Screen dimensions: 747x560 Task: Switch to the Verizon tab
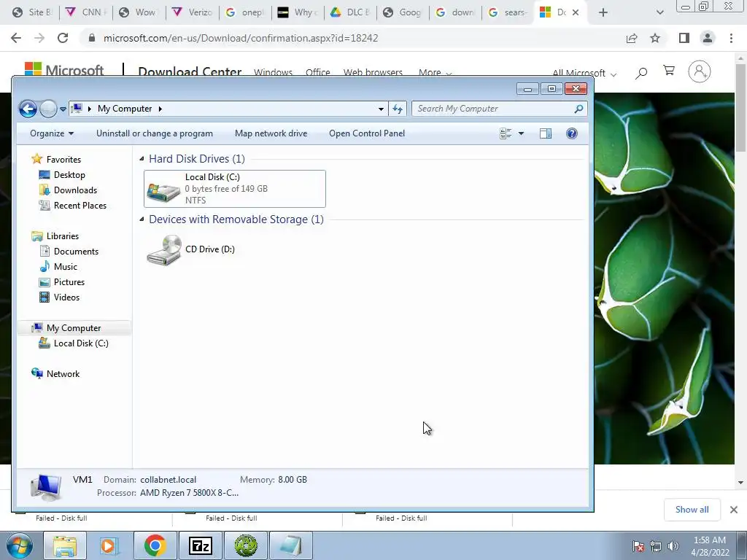coord(193,12)
